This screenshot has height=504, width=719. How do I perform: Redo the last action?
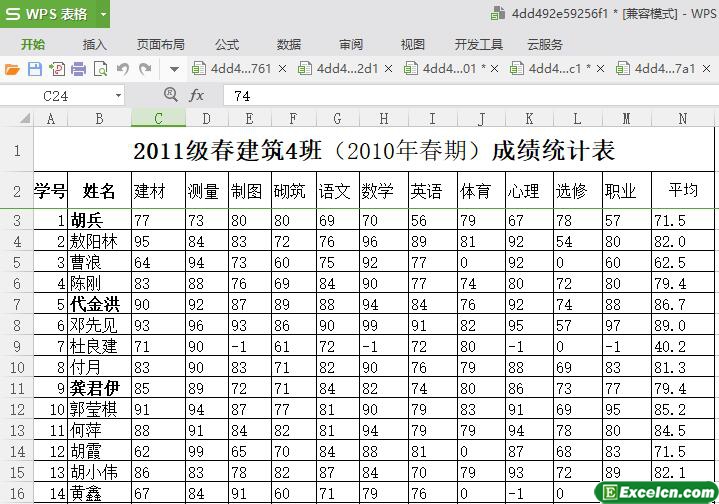coord(145,69)
